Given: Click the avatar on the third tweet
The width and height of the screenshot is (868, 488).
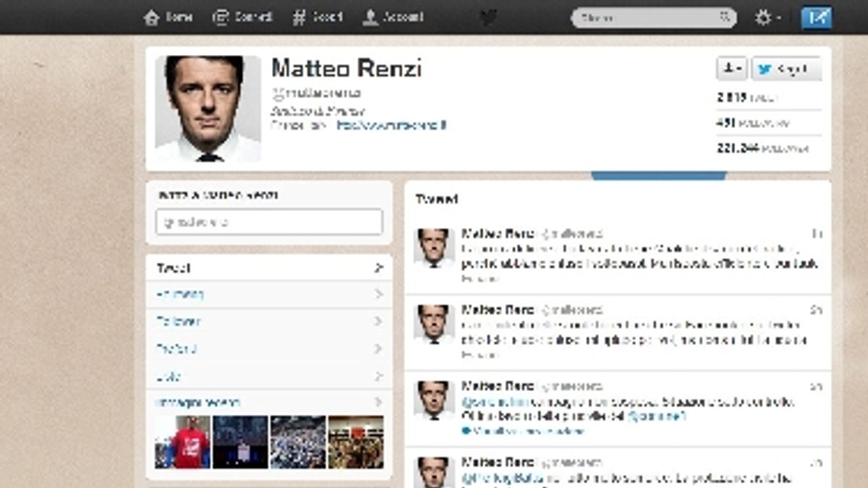Looking at the screenshot, I should click(434, 401).
